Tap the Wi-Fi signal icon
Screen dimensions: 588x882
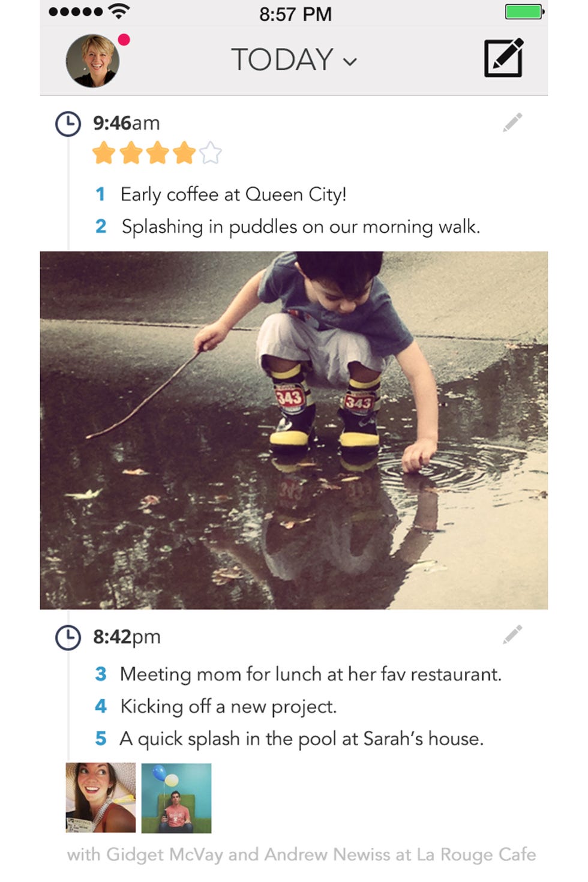click(119, 11)
